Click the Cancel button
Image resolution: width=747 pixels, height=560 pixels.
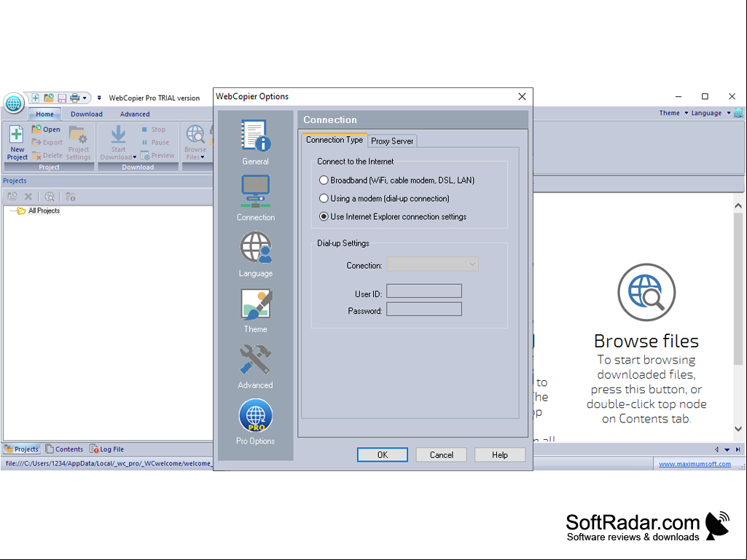click(x=441, y=454)
